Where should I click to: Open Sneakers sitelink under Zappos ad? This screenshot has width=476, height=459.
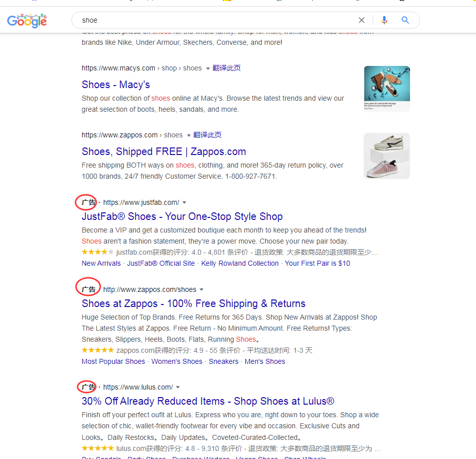point(224,362)
